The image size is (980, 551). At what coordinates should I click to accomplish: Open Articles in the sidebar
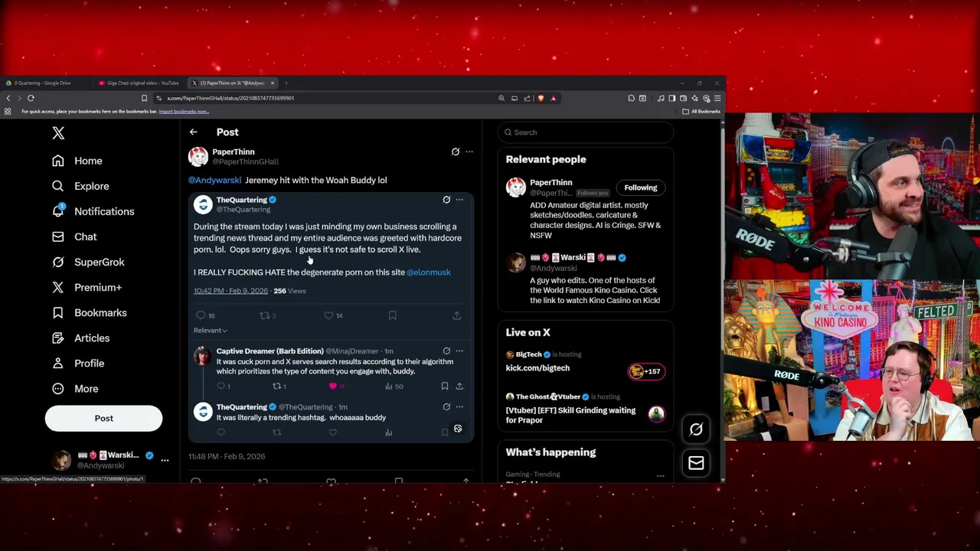[80, 337]
